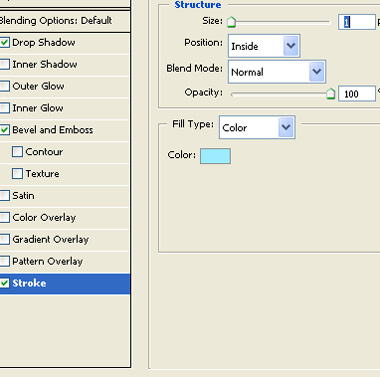This screenshot has width=380, height=377.
Task: Open the light blue stroke Color swatch
Action: coord(215,156)
